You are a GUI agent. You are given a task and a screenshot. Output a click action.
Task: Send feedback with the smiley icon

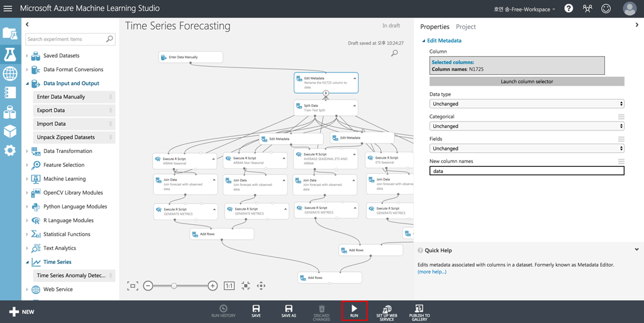coord(606,8)
